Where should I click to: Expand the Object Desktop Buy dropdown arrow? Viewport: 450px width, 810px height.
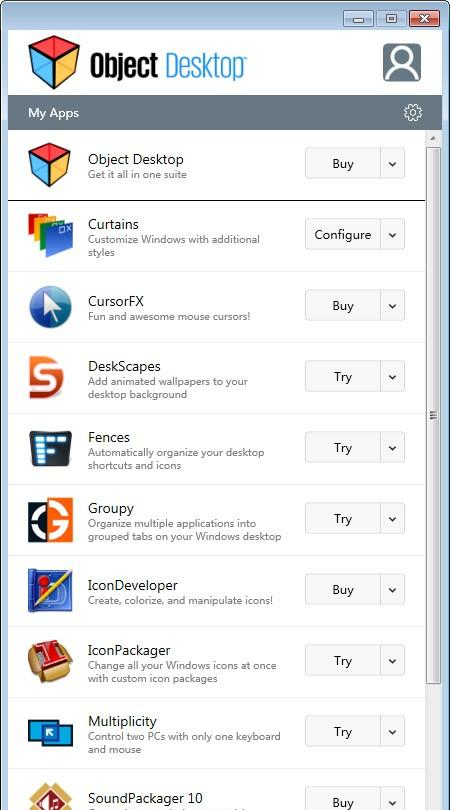point(393,164)
